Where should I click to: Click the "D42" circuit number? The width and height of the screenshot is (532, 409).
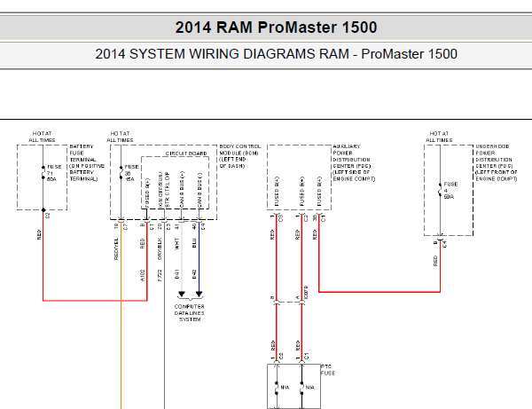coord(194,274)
